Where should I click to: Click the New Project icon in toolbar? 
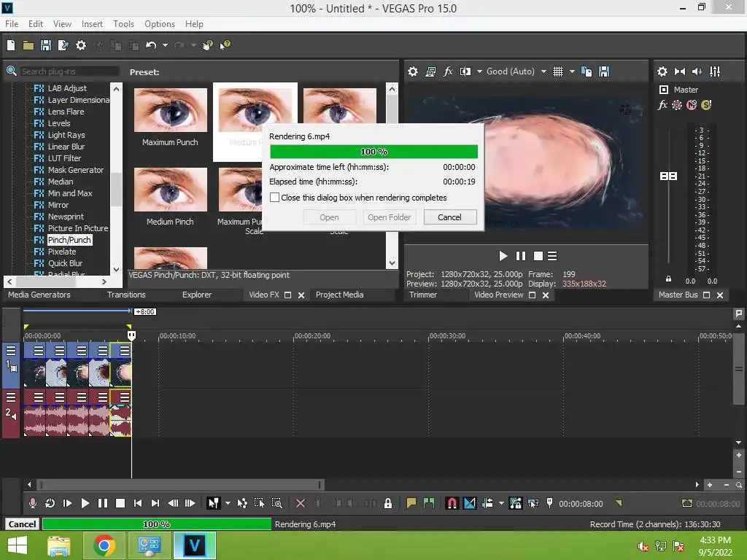[x=11, y=45]
